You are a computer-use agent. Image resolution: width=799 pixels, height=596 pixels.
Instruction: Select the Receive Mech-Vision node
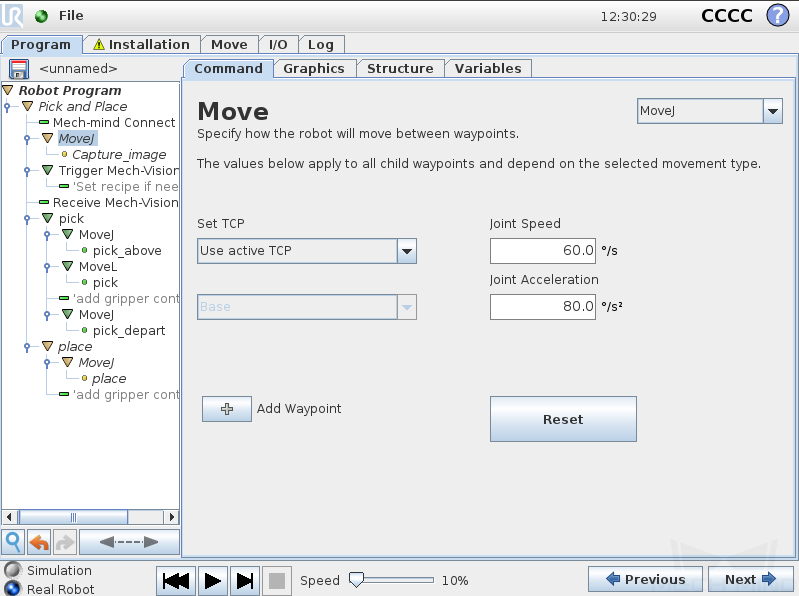click(x=116, y=203)
